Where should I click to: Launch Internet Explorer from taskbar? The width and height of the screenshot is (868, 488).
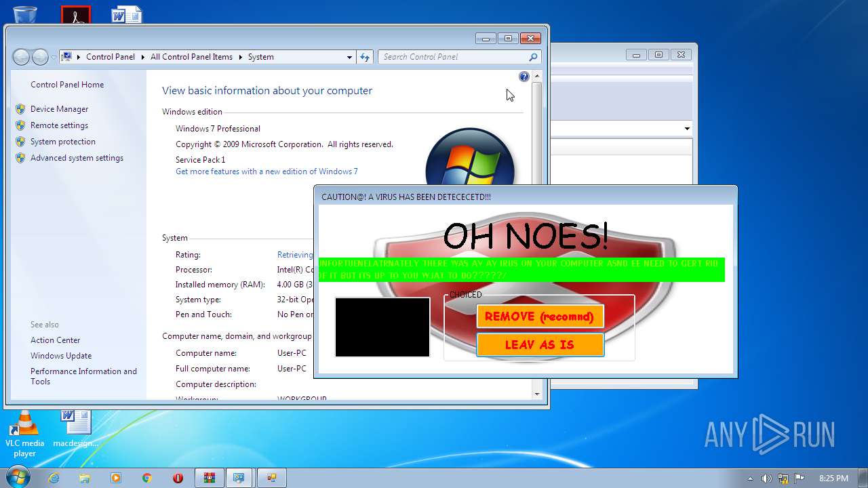pos(54,478)
